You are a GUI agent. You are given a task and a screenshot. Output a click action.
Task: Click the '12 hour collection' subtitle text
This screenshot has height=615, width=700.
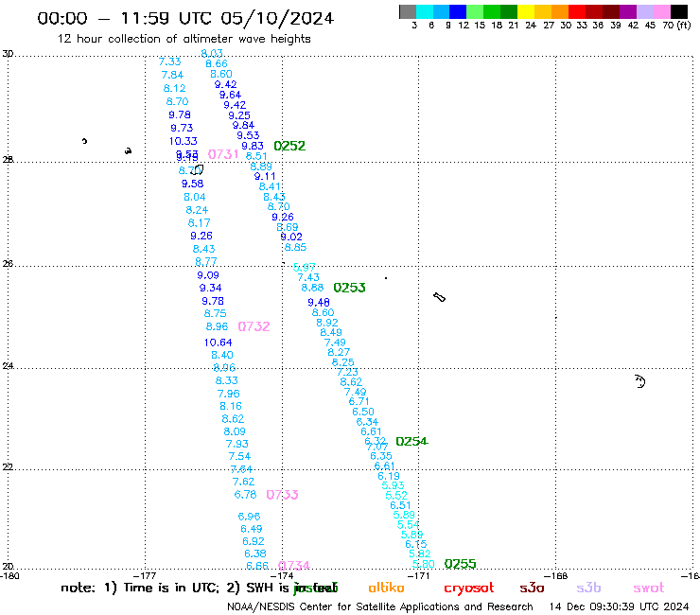point(184,39)
